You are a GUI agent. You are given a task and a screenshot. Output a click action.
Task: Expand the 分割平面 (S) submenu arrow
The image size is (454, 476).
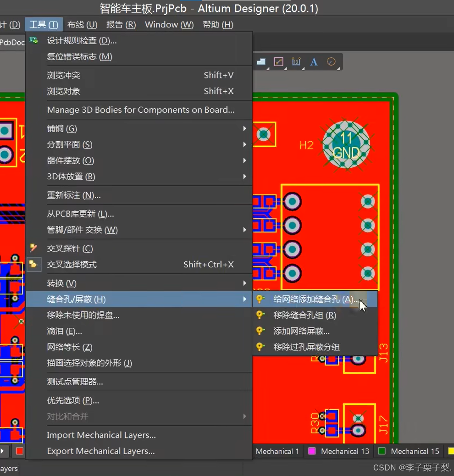[x=245, y=144]
